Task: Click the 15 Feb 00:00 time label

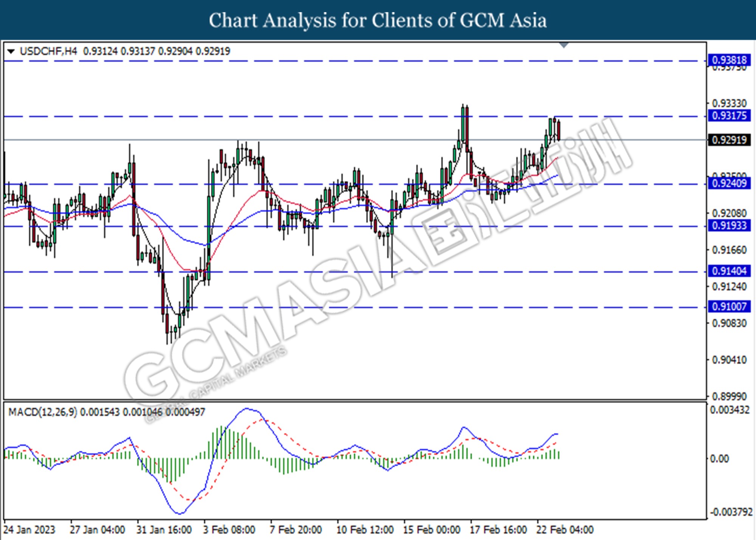Action: click(431, 529)
